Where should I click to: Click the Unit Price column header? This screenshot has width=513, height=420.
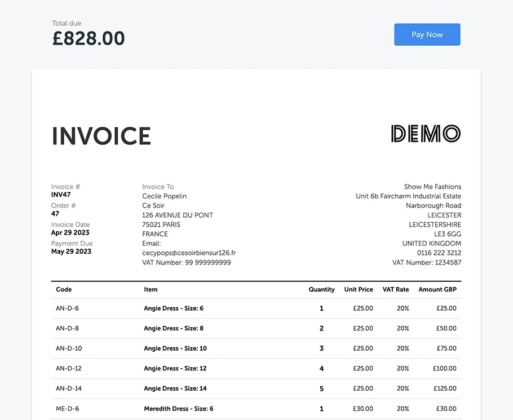(359, 289)
